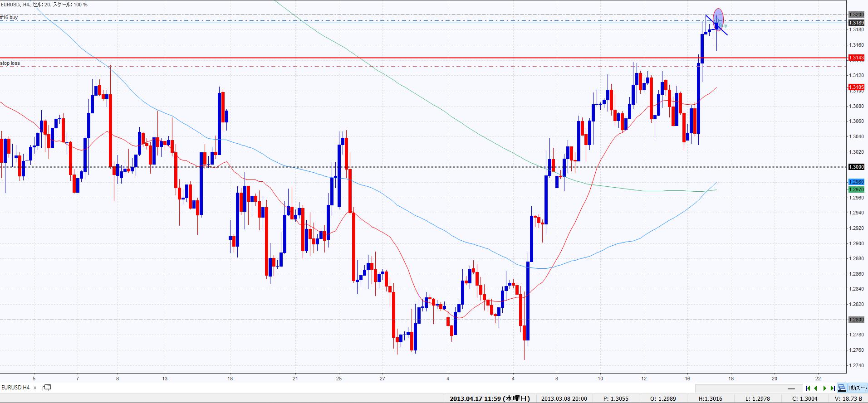Click the 1.3189 current price label

pos(856,23)
